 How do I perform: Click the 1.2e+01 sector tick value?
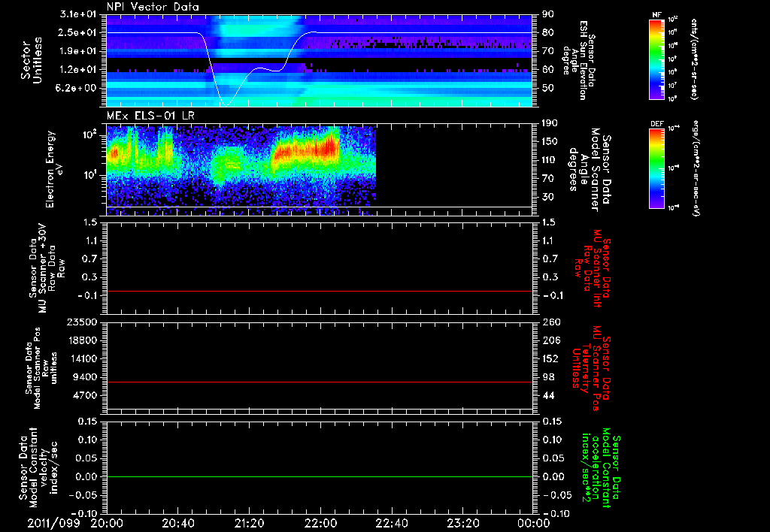[x=77, y=70]
